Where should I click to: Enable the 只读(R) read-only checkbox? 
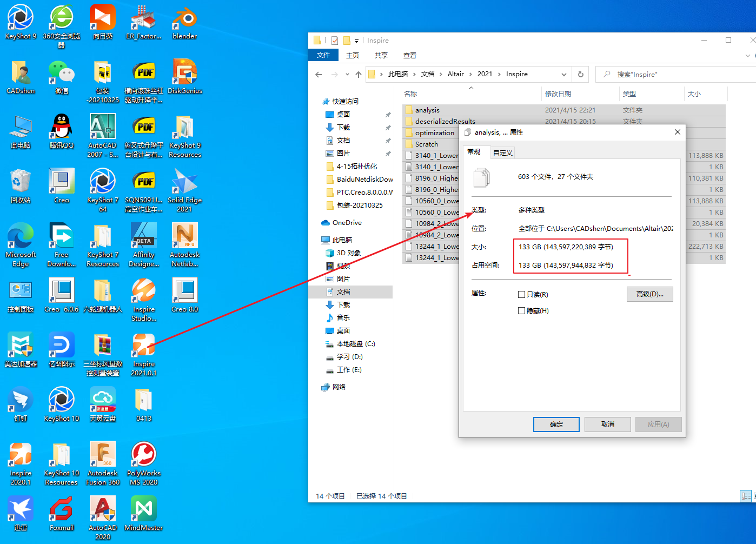(x=522, y=295)
